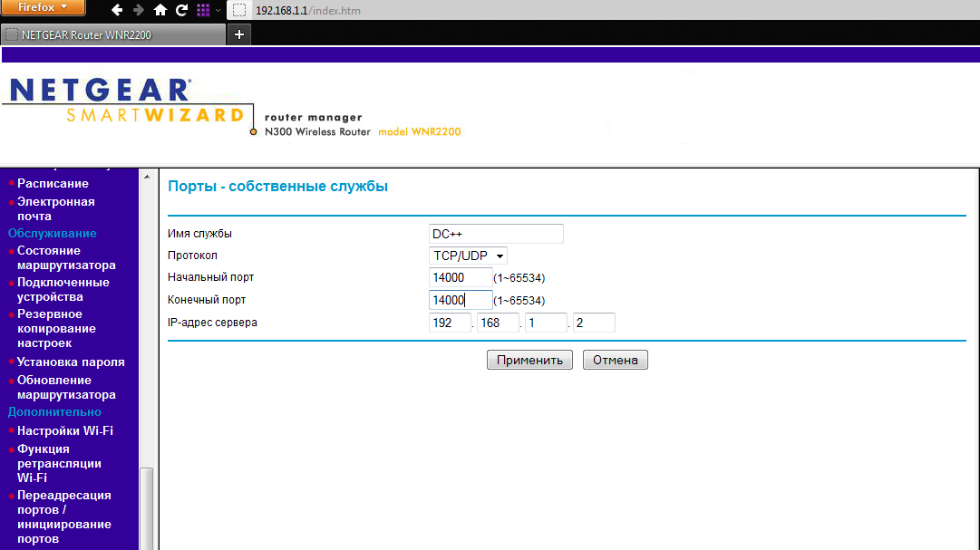Click the site identity icon in address bar
The image size is (980, 550).
pyautogui.click(x=238, y=10)
